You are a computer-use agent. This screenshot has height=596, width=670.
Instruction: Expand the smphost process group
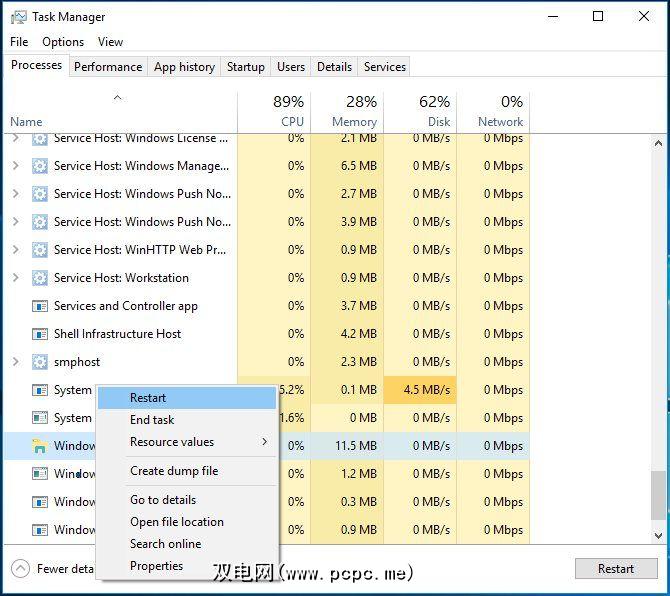(x=16, y=362)
